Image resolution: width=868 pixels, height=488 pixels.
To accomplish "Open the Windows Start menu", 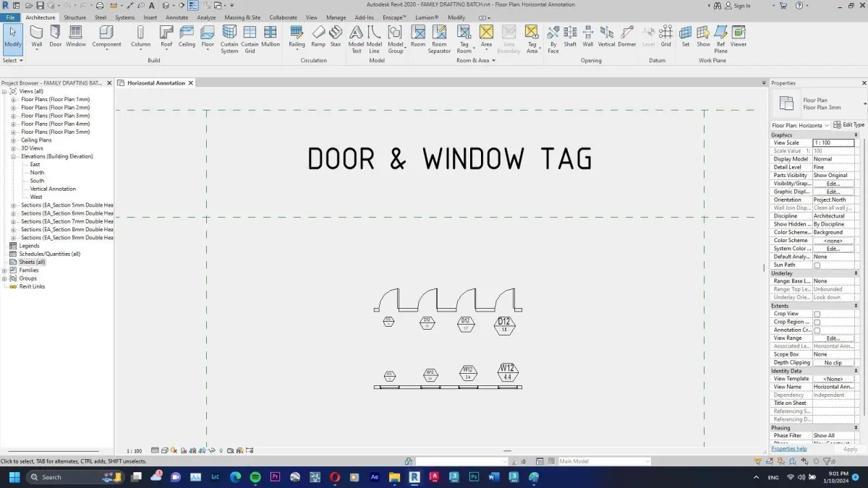I will click(x=14, y=477).
